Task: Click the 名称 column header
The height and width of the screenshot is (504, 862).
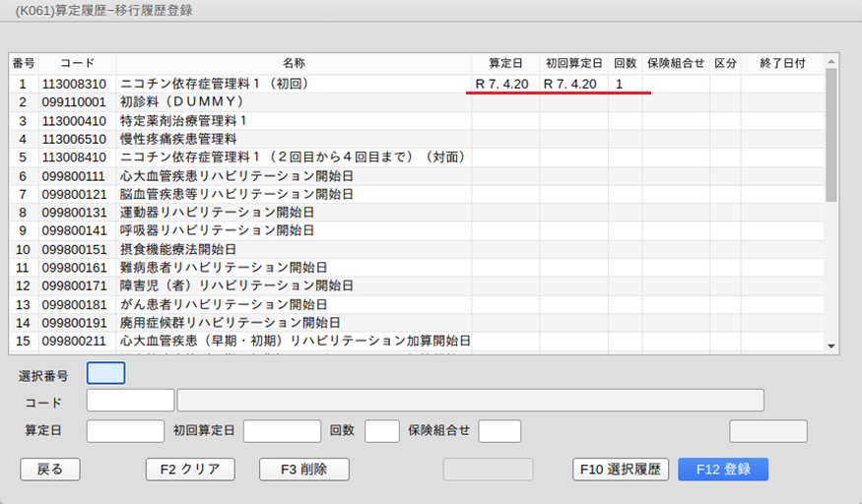Action: click(x=294, y=63)
